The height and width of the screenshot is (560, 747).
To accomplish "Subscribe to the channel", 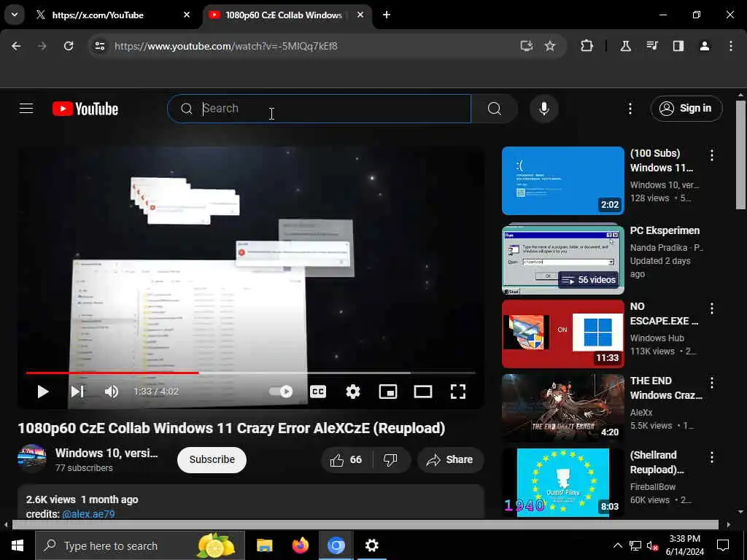I will coord(212,459).
